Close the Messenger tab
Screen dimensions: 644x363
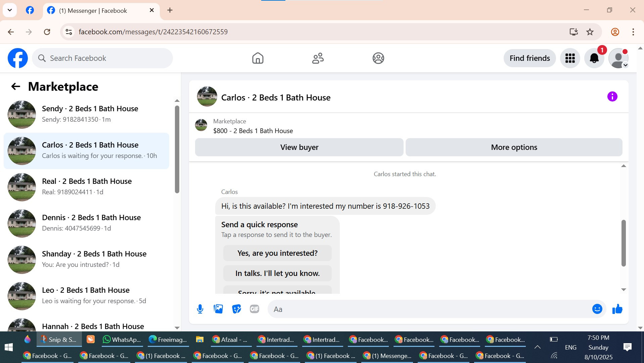(x=152, y=10)
